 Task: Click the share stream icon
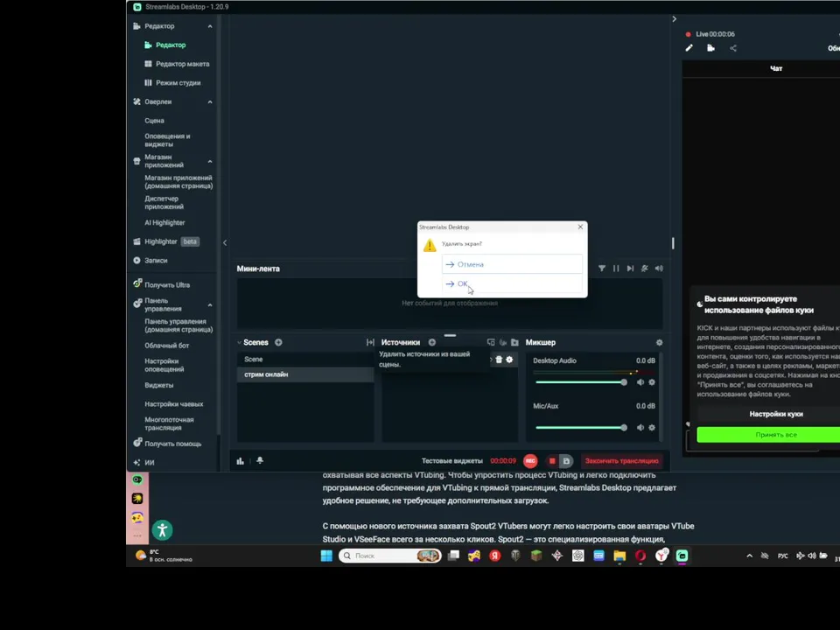(733, 48)
